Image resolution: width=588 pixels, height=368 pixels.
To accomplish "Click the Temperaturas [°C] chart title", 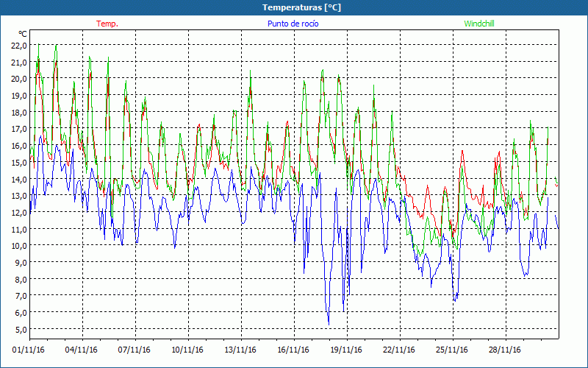I will click(x=301, y=7).
